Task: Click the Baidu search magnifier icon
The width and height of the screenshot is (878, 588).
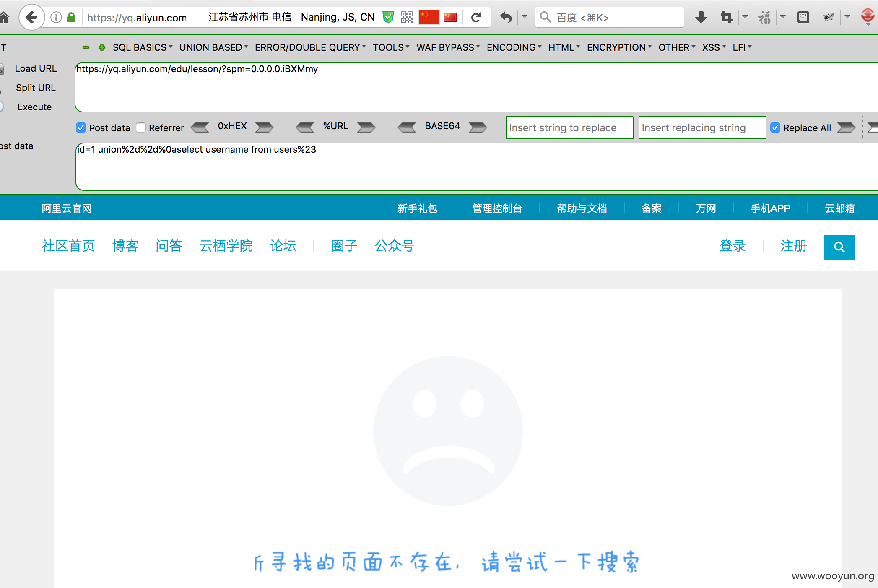Action: pos(545,17)
